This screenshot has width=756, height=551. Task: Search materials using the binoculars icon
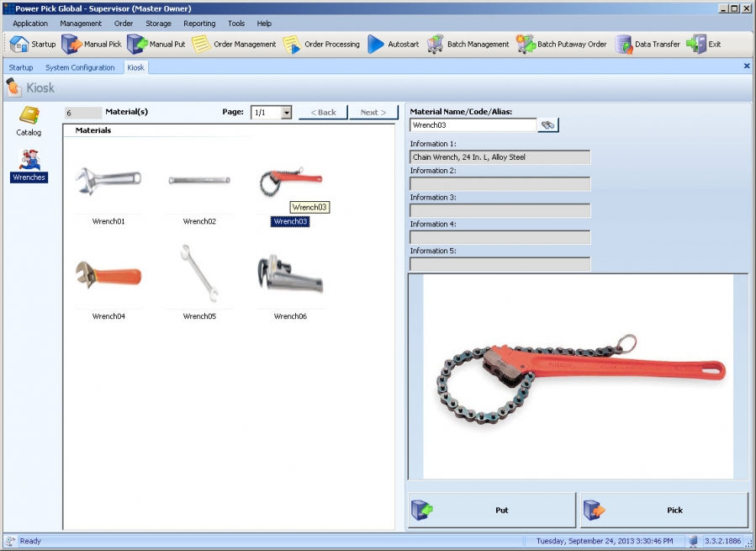coord(548,124)
